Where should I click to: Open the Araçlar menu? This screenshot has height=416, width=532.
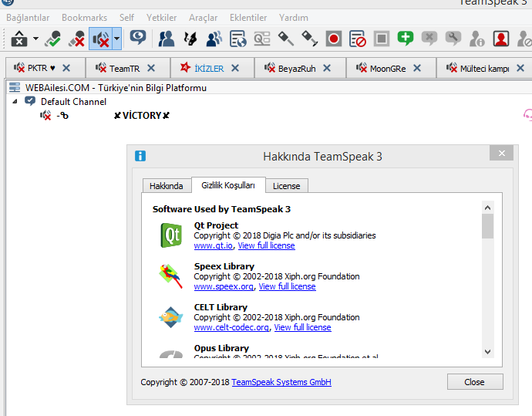point(204,18)
